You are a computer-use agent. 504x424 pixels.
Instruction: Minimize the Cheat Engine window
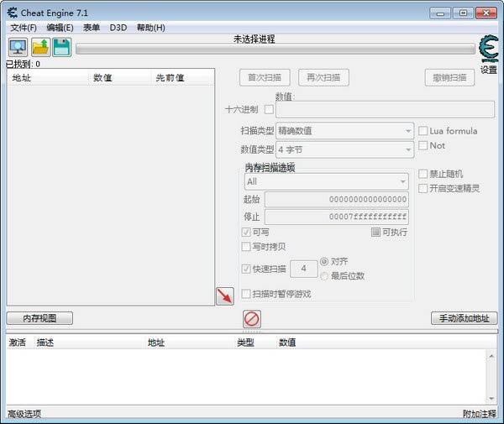pos(440,13)
